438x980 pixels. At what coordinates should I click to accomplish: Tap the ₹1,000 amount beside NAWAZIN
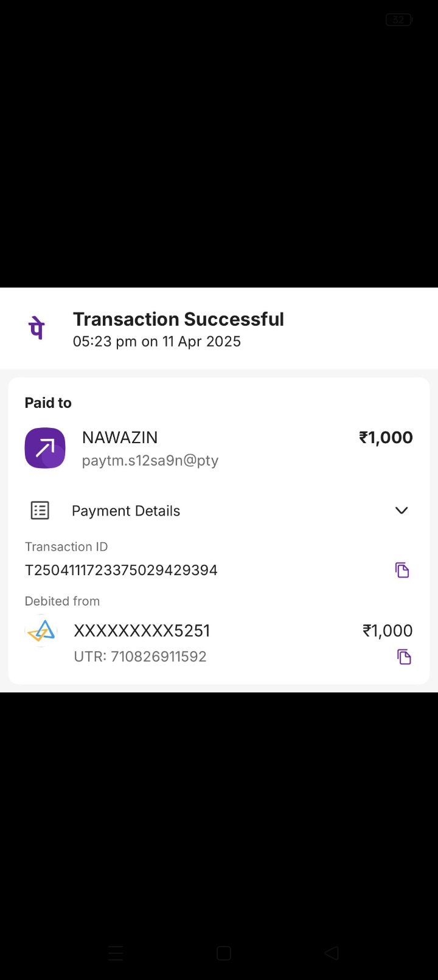tap(386, 438)
